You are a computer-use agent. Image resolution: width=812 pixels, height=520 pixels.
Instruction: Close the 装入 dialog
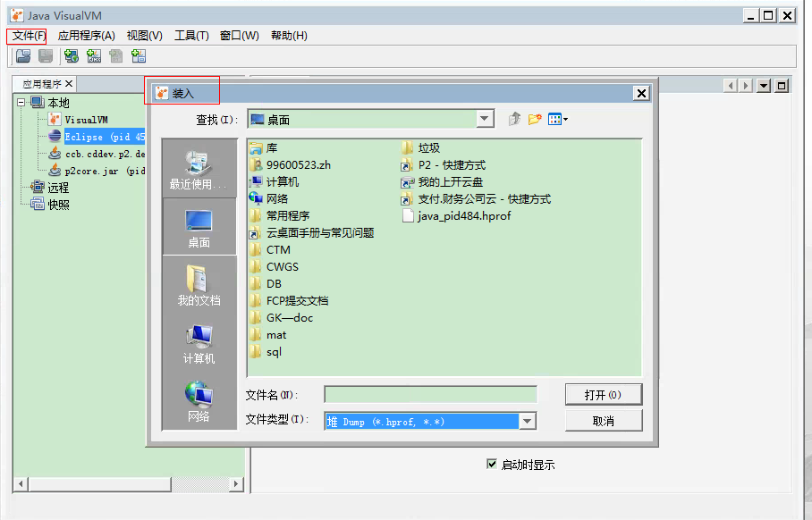pyautogui.click(x=641, y=93)
